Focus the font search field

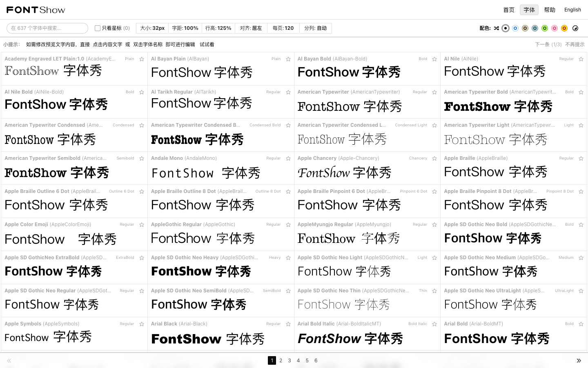[47, 28]
